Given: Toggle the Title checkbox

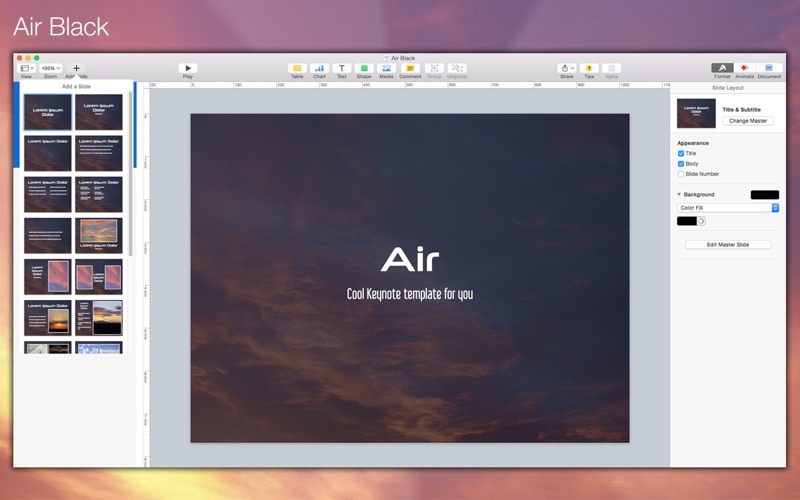Looking at the screenshot, I should point(681,154).
